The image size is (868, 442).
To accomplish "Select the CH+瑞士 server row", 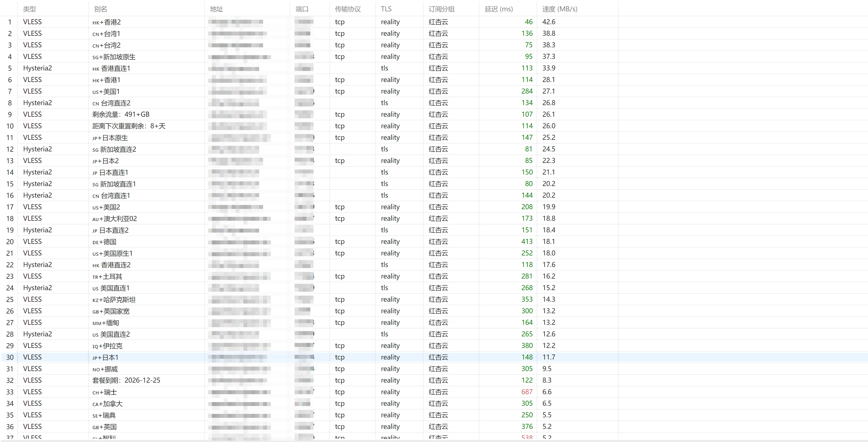I will tap(434, 392).
